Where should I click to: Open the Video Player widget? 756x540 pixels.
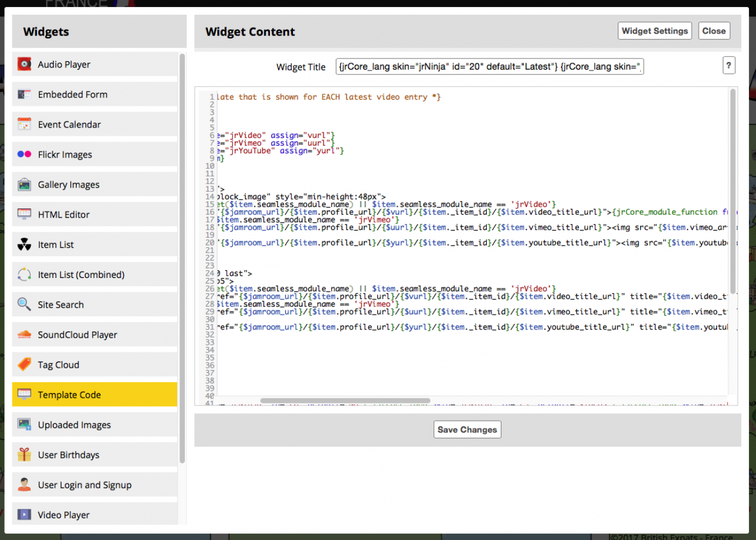(64, 515)
